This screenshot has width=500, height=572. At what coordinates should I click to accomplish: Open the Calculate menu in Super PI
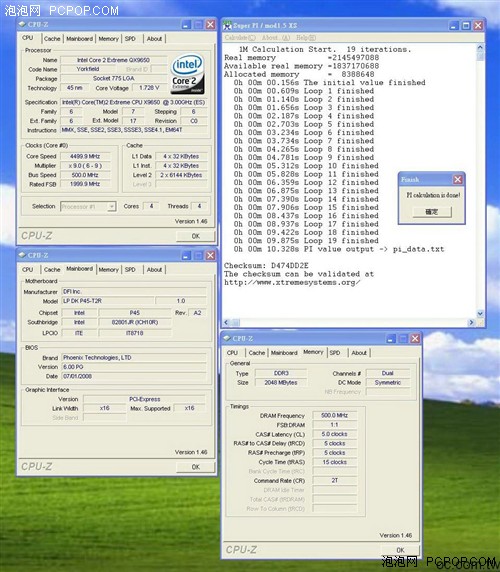(240, 38)
